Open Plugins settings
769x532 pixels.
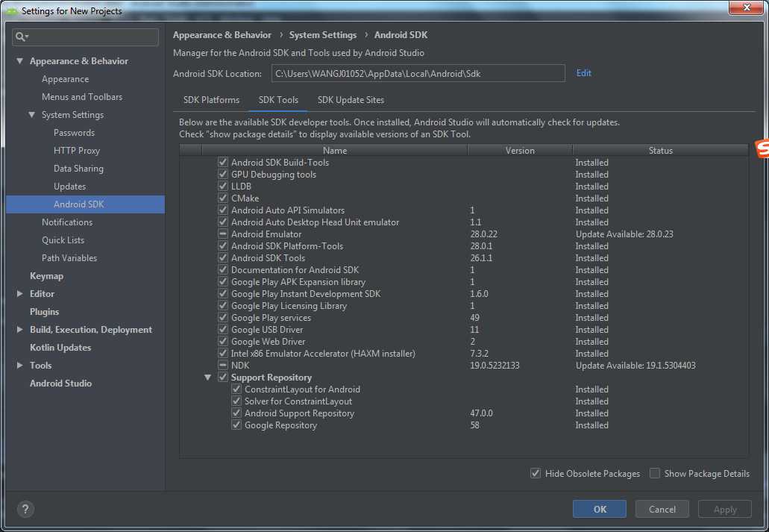pyautogui.click(x=44, y=312)
